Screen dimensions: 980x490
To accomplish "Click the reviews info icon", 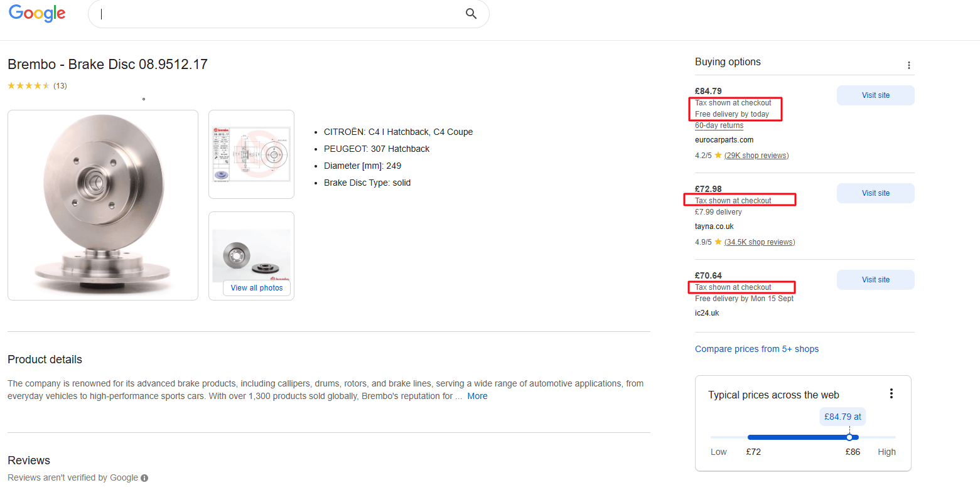I will [144, 478].
